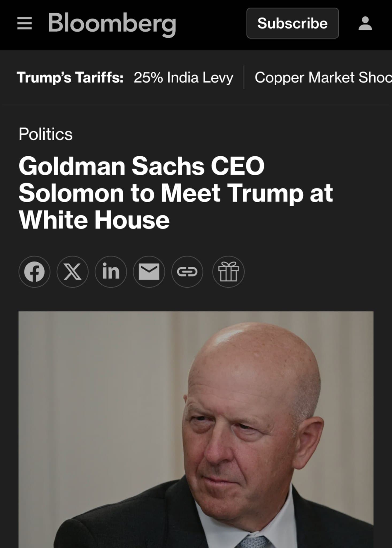Tap the photo of David Solomon
The width and height of the screenshot is (392, 548).
coord(196,428)
